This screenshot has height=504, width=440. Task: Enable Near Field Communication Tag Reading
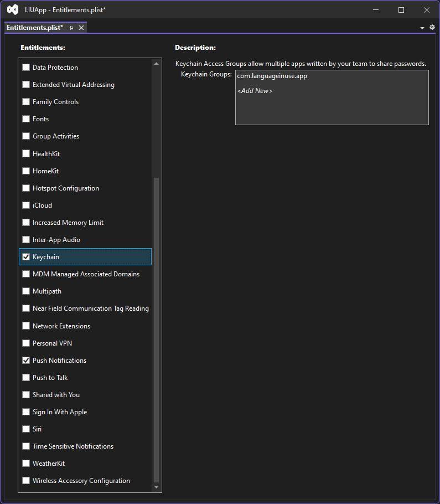(26, 308)
